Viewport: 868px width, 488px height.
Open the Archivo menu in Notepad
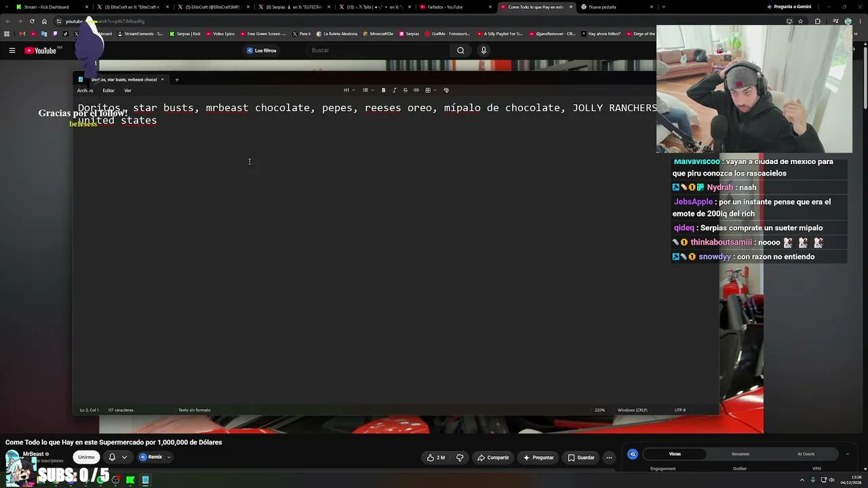point(85,90)
